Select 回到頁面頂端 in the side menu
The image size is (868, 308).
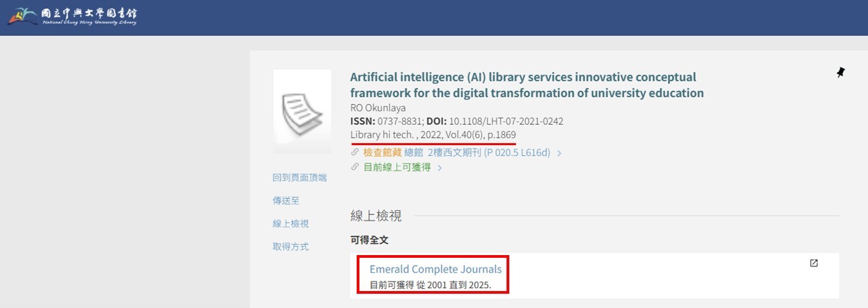point(300,178)
